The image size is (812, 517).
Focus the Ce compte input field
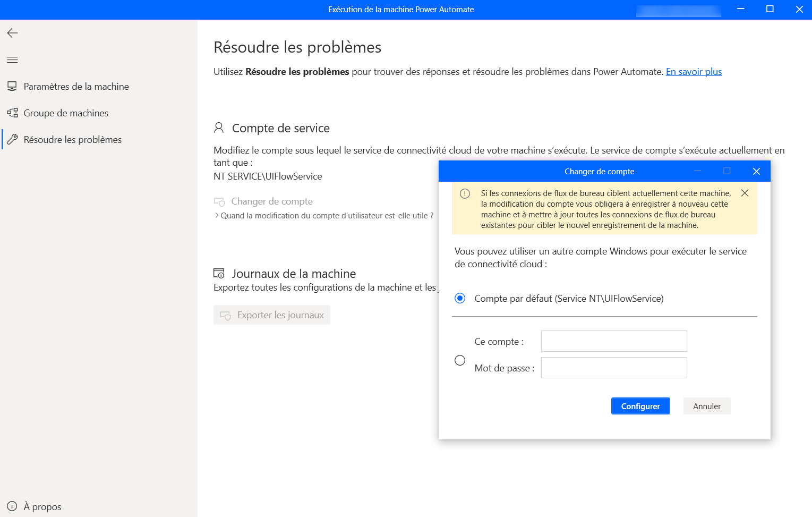pos(614,341)
